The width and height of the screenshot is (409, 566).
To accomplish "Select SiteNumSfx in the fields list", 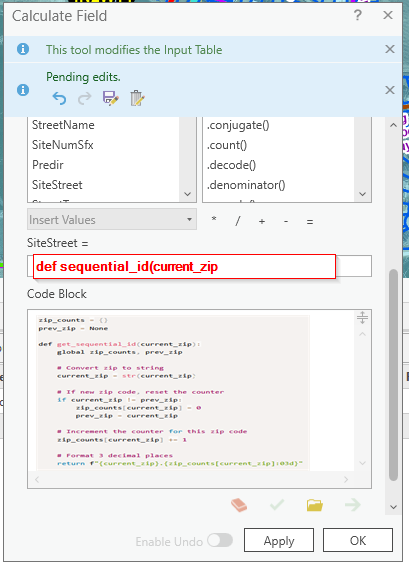I will 63,145.
